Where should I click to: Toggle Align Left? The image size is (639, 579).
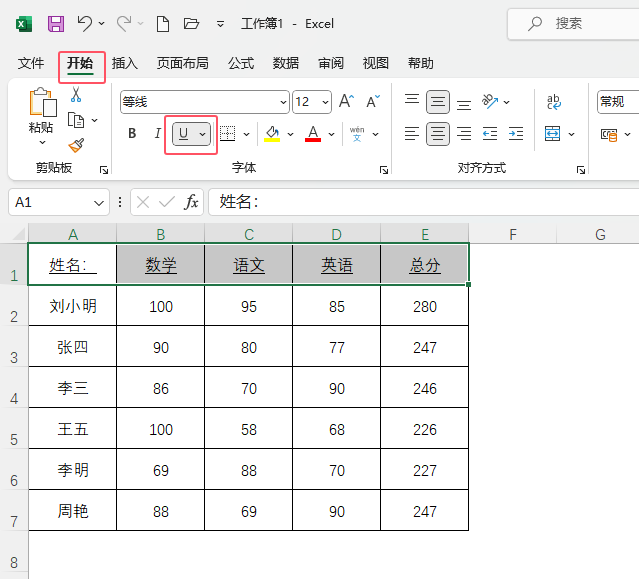412,134
